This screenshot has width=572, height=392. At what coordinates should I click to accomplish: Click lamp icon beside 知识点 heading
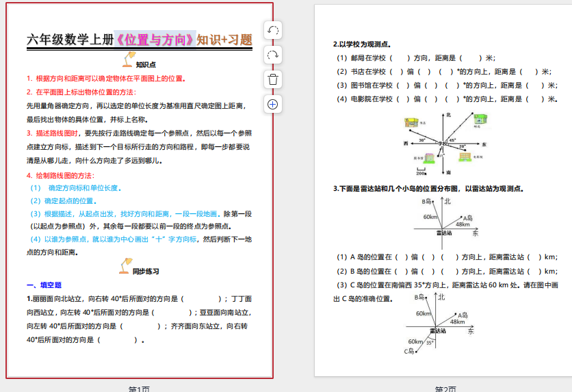[127, 60]
